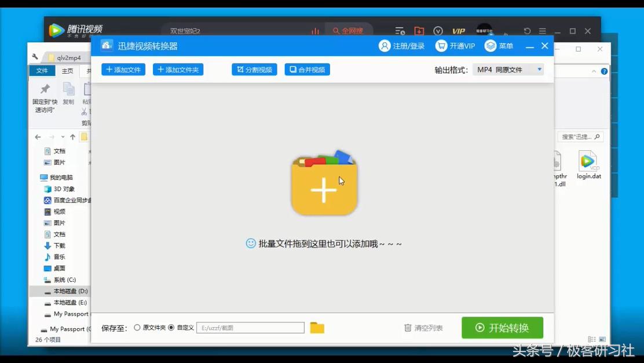Click Tencent Video VIP icon

(458, 31)
